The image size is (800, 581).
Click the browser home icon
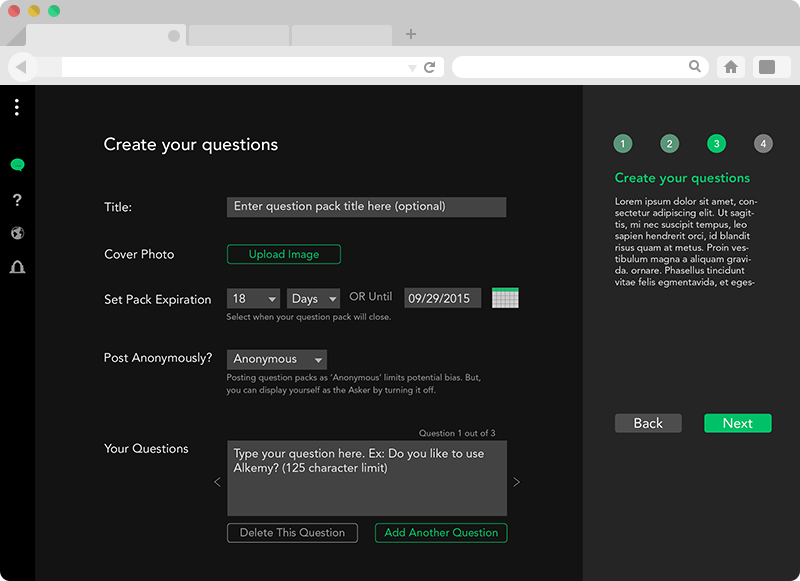[731, 67]
